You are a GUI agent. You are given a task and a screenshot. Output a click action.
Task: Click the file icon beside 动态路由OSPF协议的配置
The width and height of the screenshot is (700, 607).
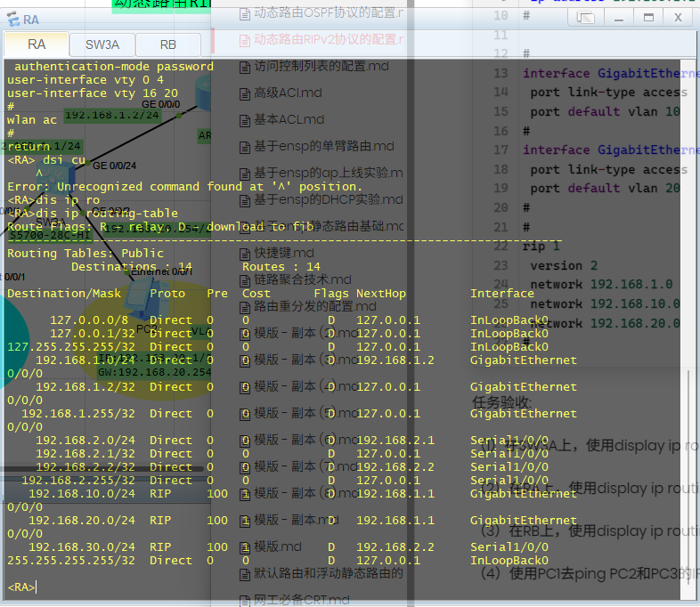(245, 14)
